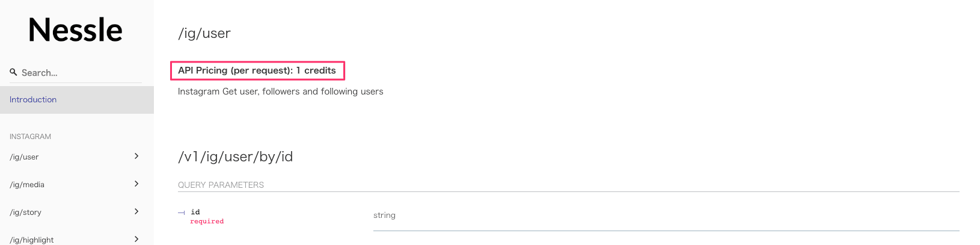Screen dimensions: 980x245
Task: Click the /v1/ig/user/by/id endpoint heading
Action: [235, 157]
